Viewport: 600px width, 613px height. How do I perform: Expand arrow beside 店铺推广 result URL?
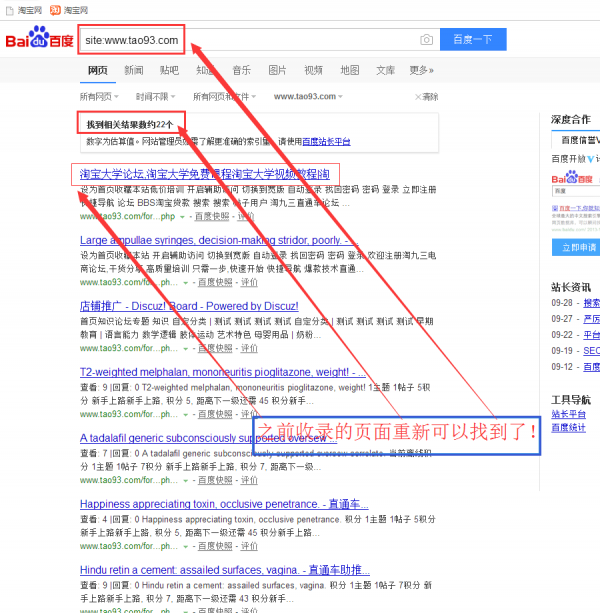[x=185, y=349]
